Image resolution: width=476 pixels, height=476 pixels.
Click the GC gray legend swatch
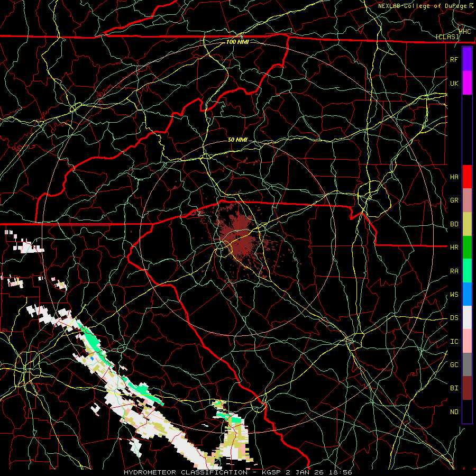[467, 364]
